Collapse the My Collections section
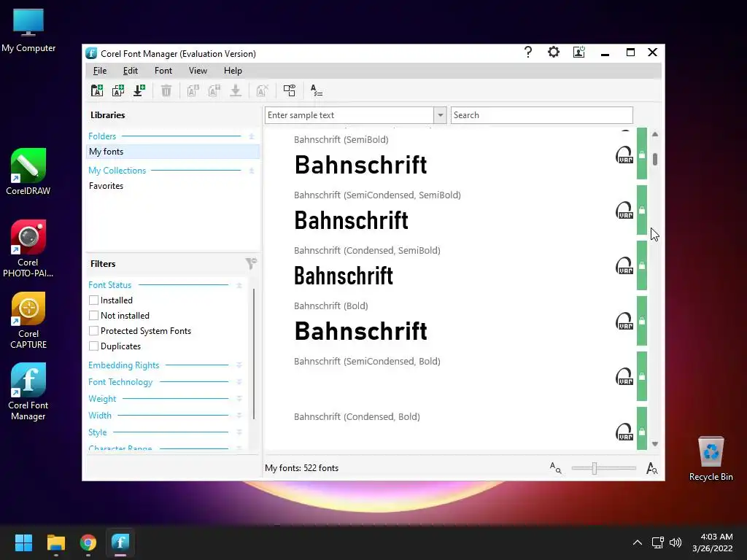This screenshot has width=747, height=560. pyautogui.click(x=252, y=171)
